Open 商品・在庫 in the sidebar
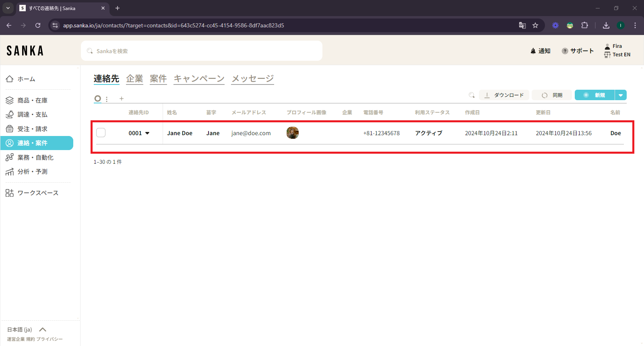This screenshot has height=346, width=644. (x=32, y=101)
